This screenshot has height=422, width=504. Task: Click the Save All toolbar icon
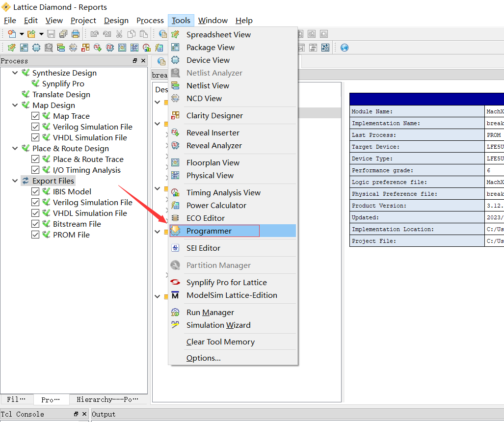click(x=63, y=34)
